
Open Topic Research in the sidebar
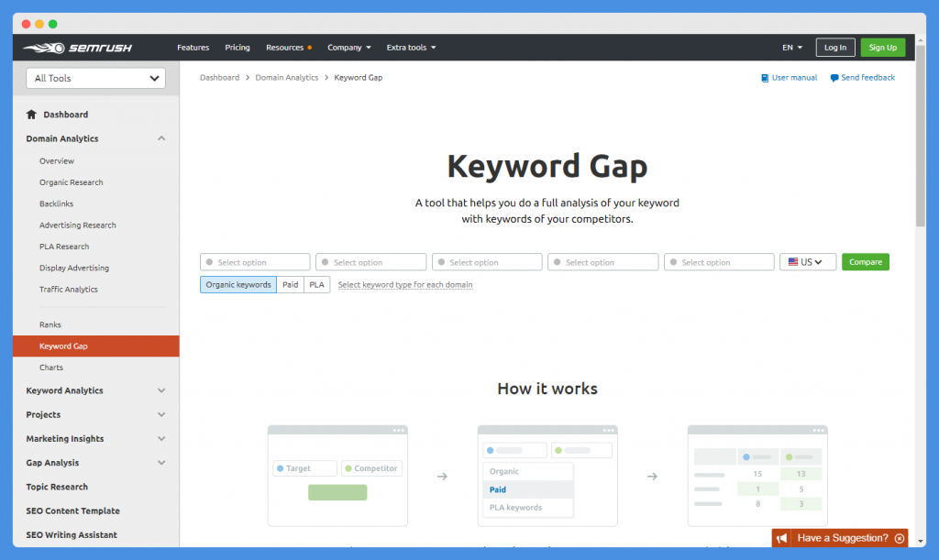(x=57, y=487)
